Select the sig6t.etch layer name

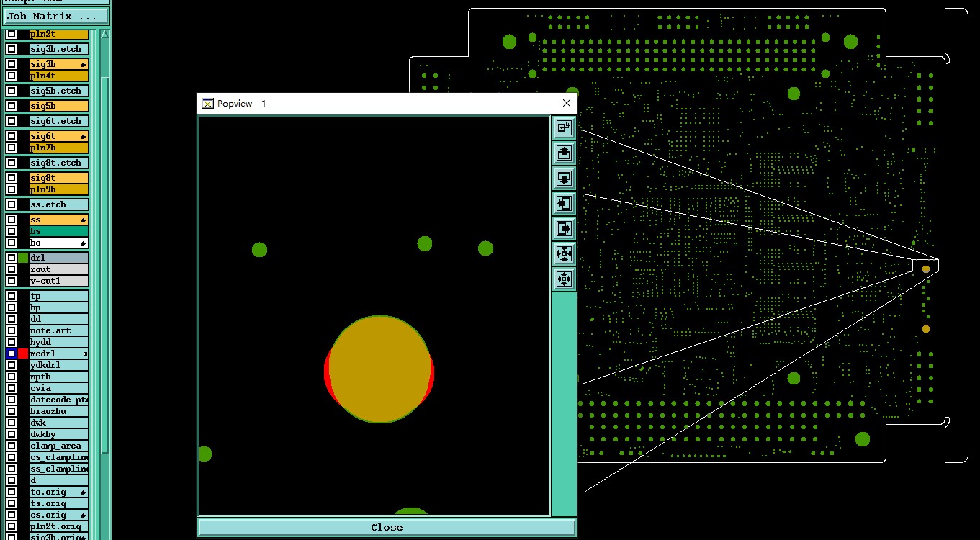click(x=59, y=121)
